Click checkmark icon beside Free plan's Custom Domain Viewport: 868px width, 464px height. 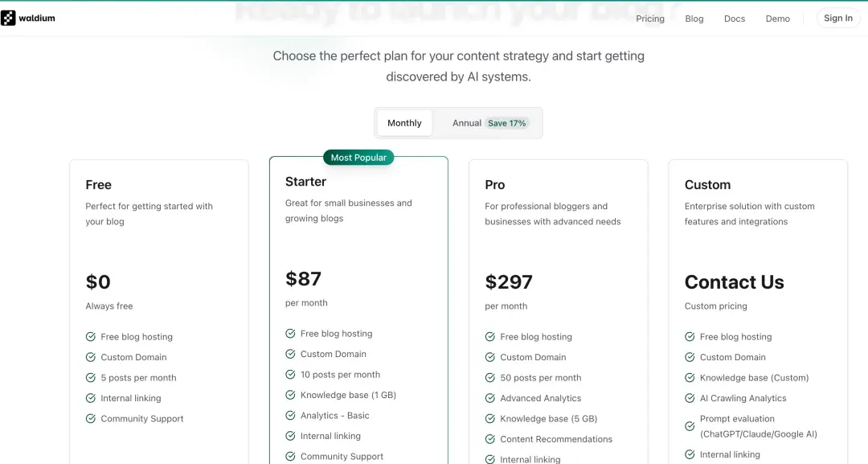[91, 357]
